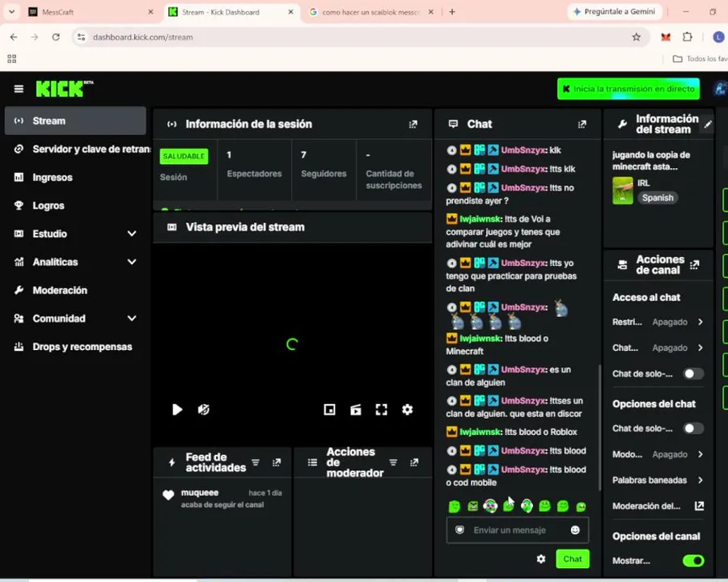Open the browser apps grid icon
This screenshot has width=728, height=582.
click(x=12, y=59)
